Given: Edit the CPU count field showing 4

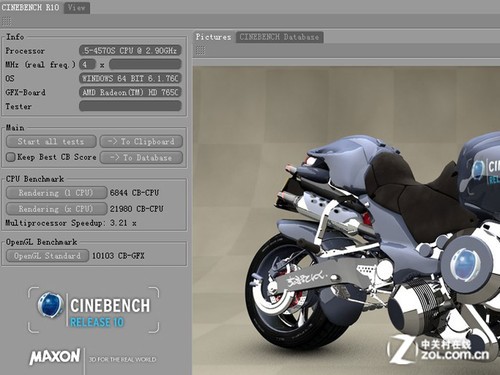Looking at the screenshot, I should 87,64.
